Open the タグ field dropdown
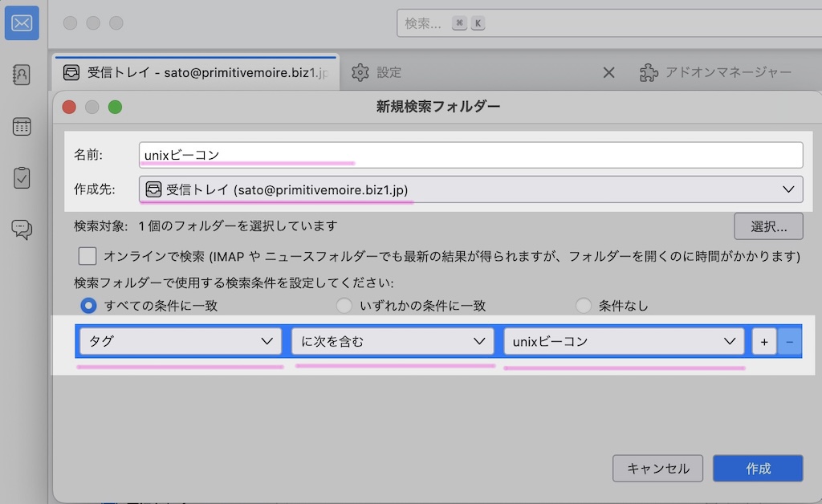 pos(180,342)
